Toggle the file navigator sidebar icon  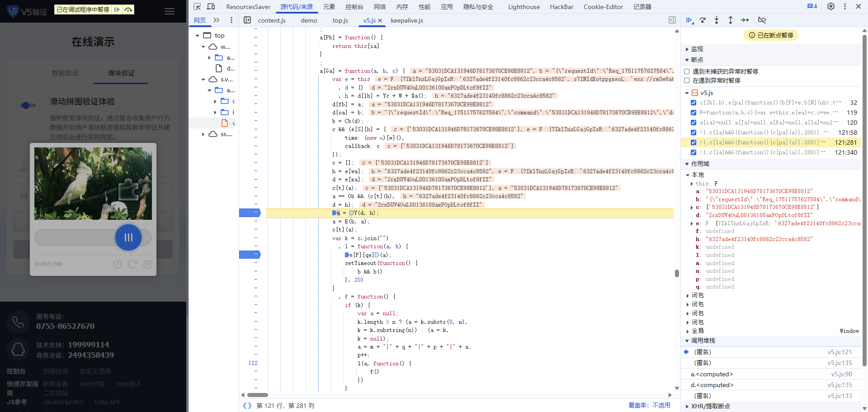pos(247,20)
